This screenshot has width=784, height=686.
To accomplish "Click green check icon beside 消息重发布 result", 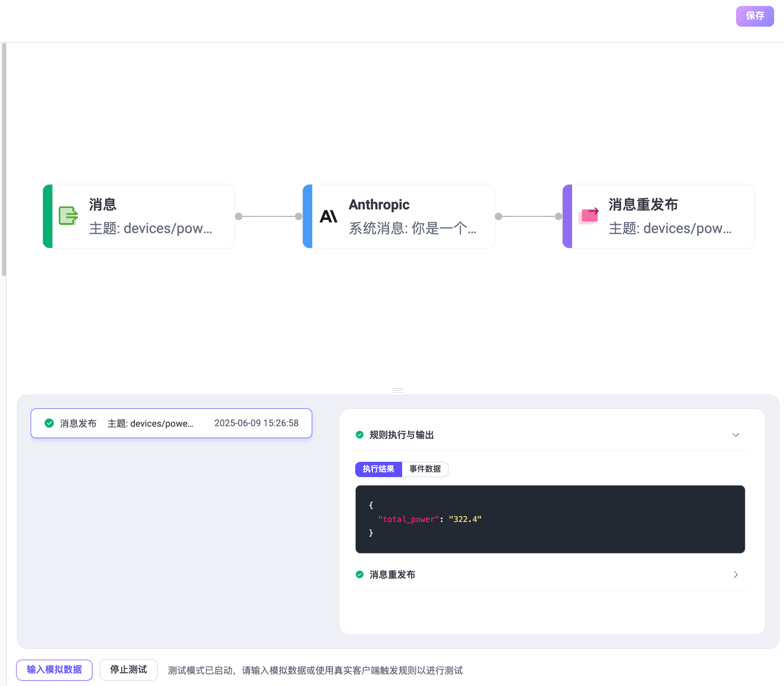I will (x=360, y=574).
